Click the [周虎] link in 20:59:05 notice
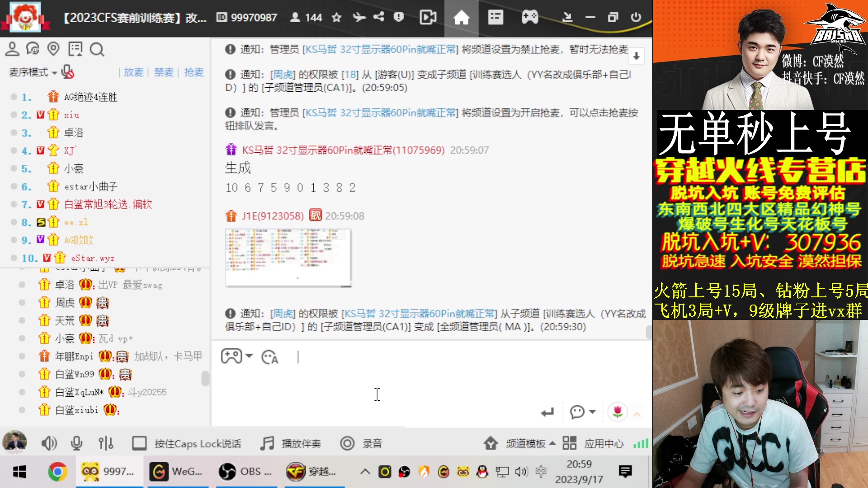The width and height of the screenshot is (868, 488). pos(283,75)
